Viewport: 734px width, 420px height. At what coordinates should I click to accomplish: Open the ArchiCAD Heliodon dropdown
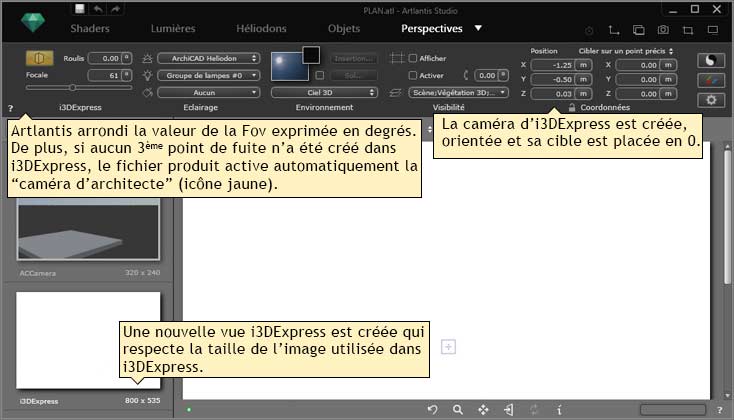(209, 58)
